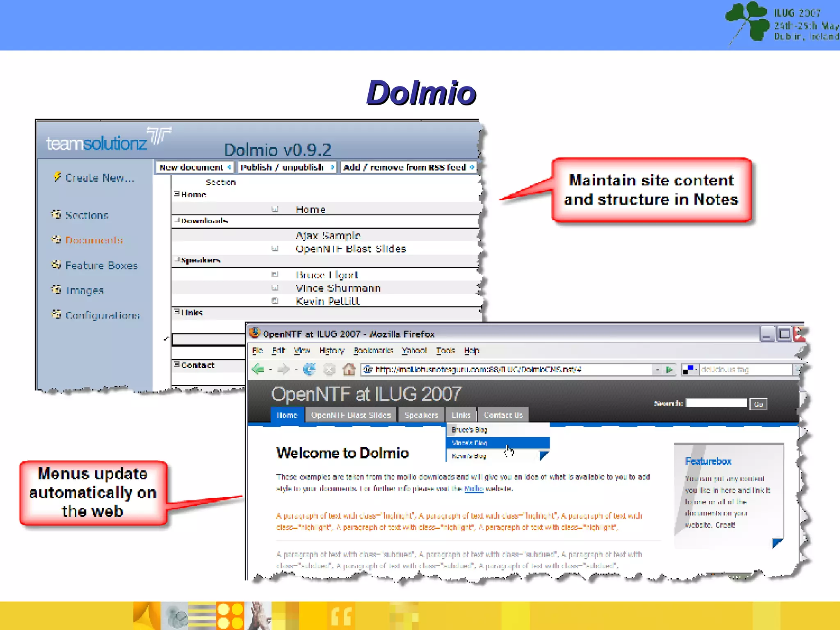Click the Firefox Forward arrow icon
840x630 pixels.
(x=283, y=370)
